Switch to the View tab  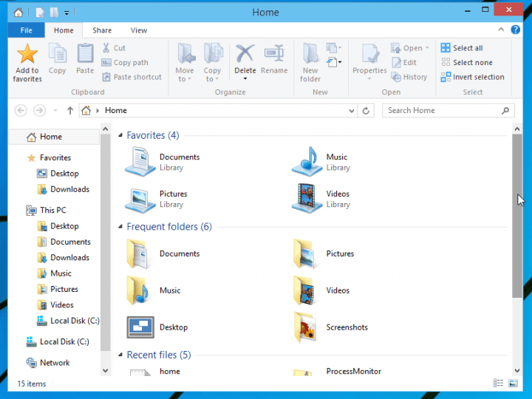pos(139,30)
